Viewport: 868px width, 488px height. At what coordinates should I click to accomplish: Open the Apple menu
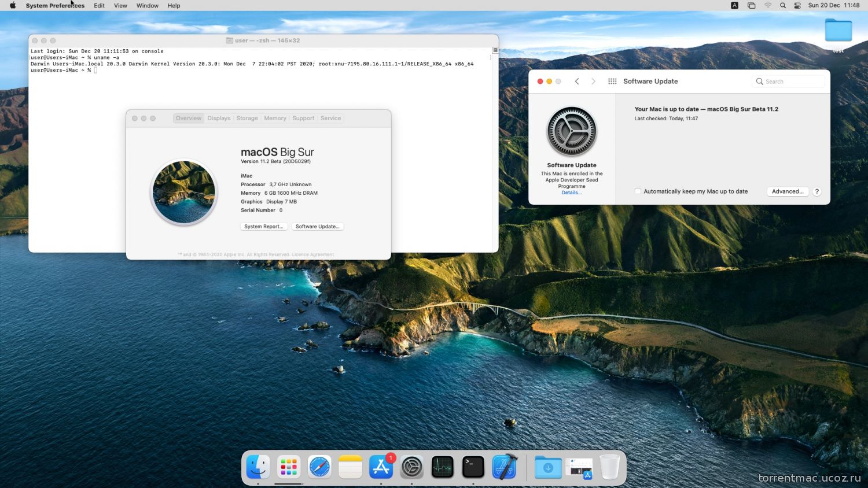coord(13,5)
